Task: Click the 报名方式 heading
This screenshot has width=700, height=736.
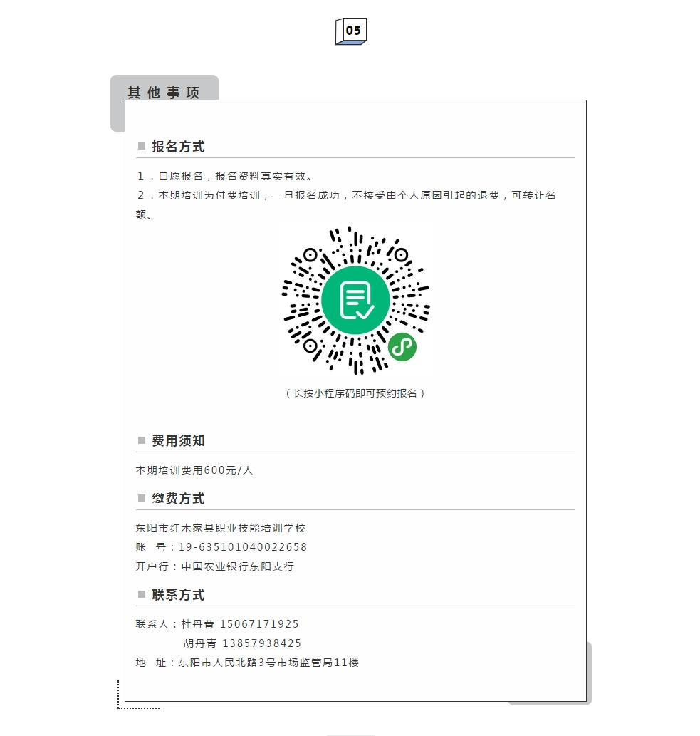Action: pyautogui.click(x=178, y=147)
